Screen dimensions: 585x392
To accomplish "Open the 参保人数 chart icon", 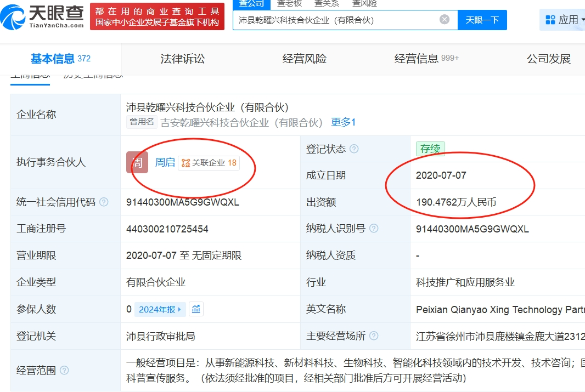I will pyautogui.click(x=196, y=309).
